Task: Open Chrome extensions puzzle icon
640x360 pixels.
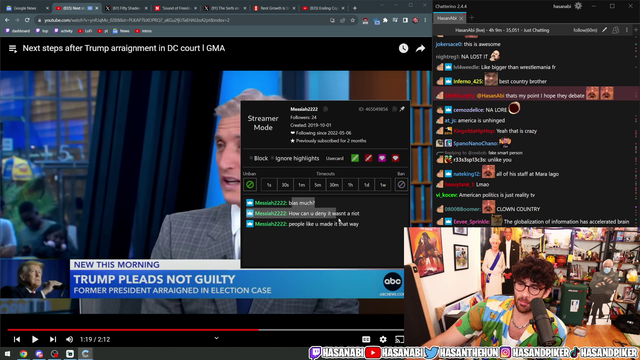Action: [385, 20]
